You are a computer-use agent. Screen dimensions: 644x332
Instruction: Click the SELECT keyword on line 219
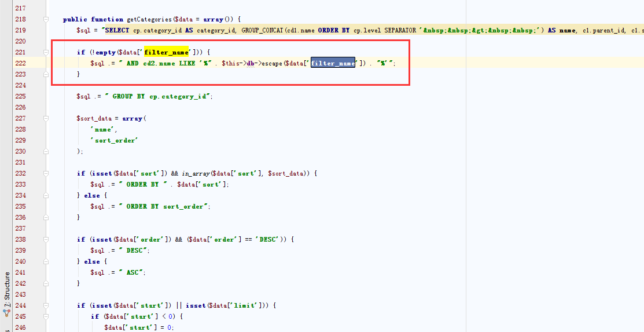[117, 31]
